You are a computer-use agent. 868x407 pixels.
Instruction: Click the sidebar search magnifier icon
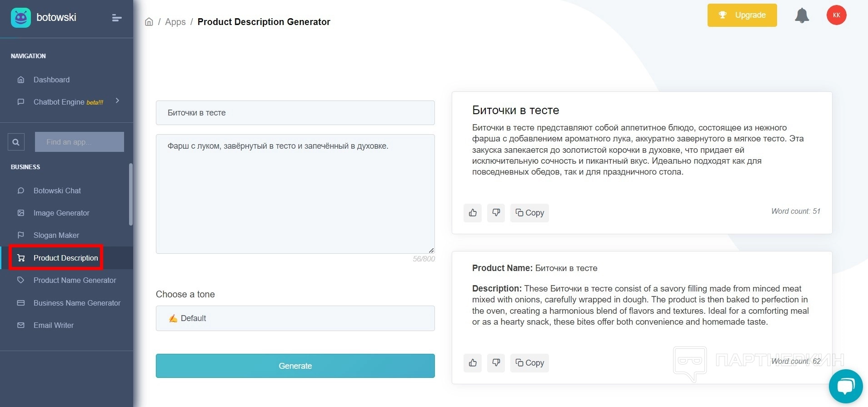[x=16, y=142]
